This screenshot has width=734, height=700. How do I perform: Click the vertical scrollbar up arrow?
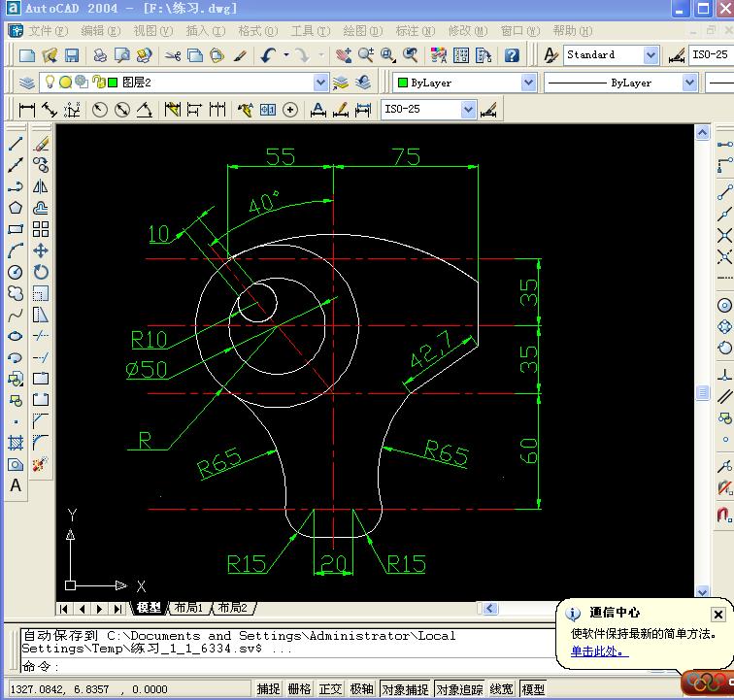pyautogui.click(x=702, y=132)
